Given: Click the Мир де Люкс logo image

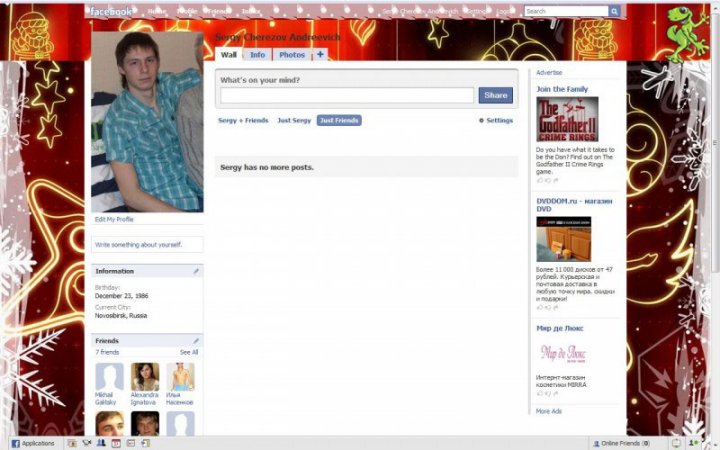Looking at the screenshot, I should [563, 353].
